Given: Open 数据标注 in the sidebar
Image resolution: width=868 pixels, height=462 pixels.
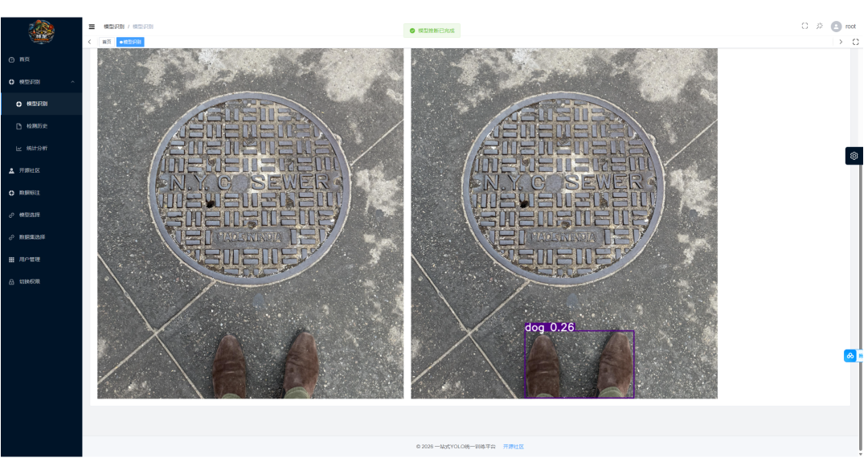Looking at the screenshot, I should click(42, 193).
